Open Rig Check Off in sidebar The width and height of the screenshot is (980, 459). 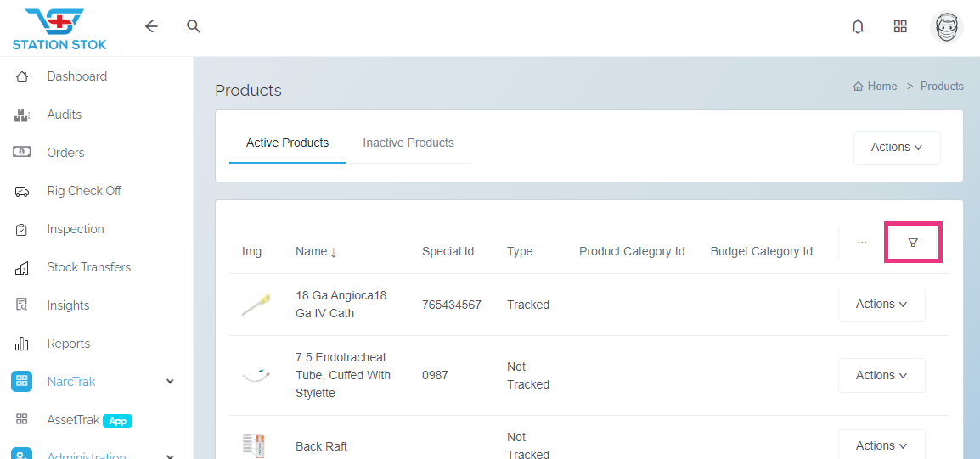[x=84, y=190]
